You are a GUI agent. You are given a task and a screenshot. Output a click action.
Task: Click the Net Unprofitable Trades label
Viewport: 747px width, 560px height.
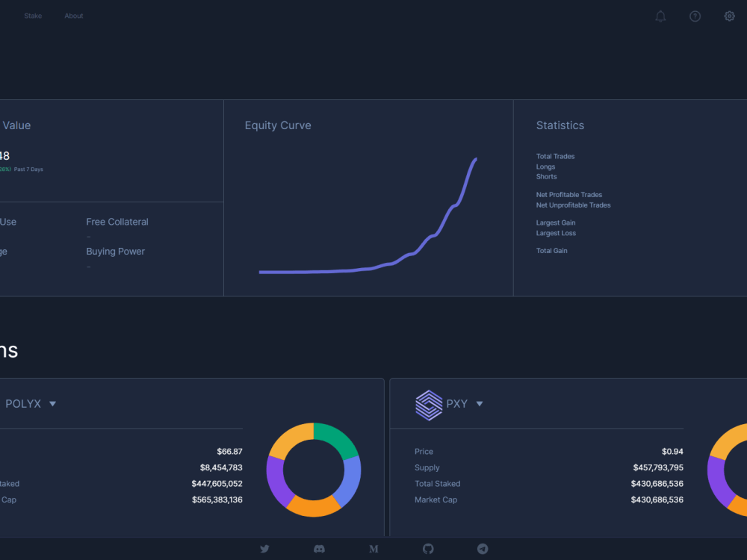pos(573,205)
